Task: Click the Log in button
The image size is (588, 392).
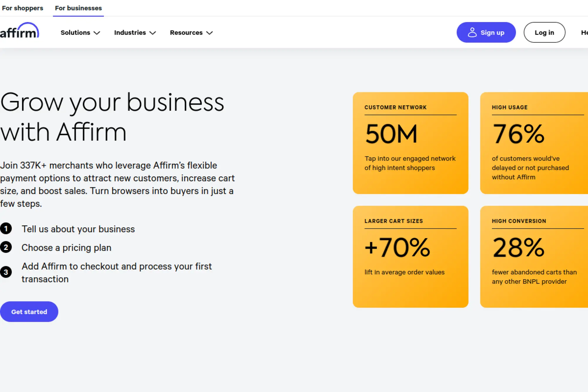Action: (x=544, y=32)
